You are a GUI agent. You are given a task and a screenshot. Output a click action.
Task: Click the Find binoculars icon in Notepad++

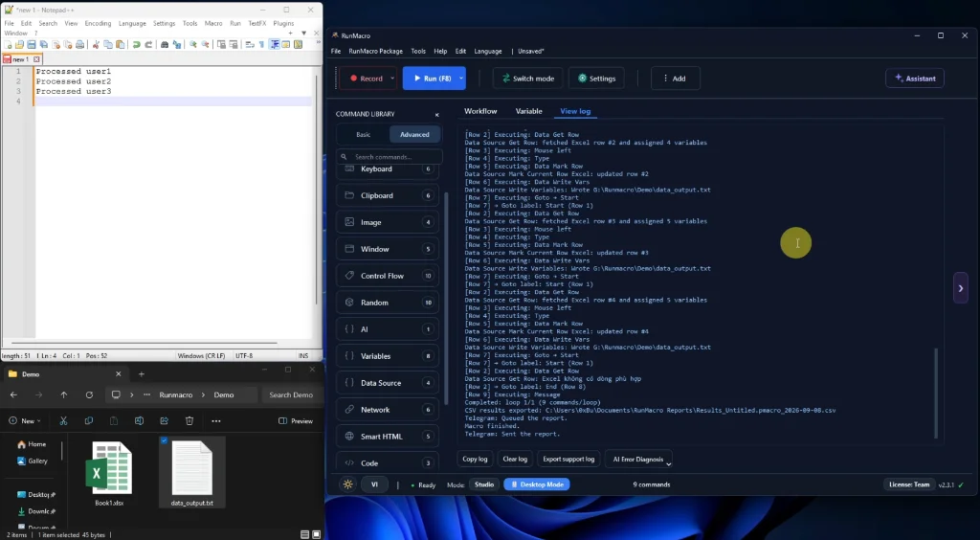pos(165,44)
